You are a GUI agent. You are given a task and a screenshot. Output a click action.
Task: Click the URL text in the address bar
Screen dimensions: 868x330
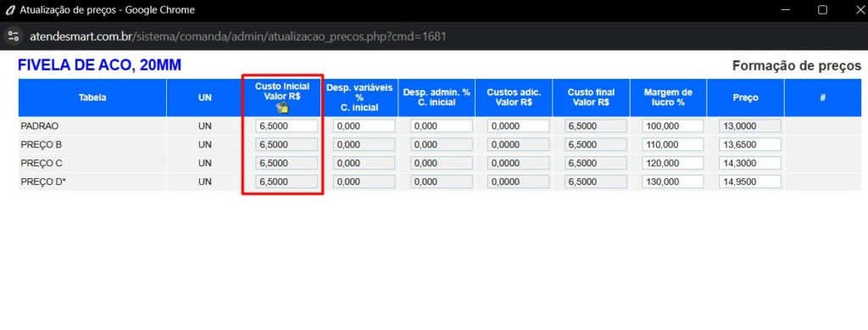click(x=238, y=36)
